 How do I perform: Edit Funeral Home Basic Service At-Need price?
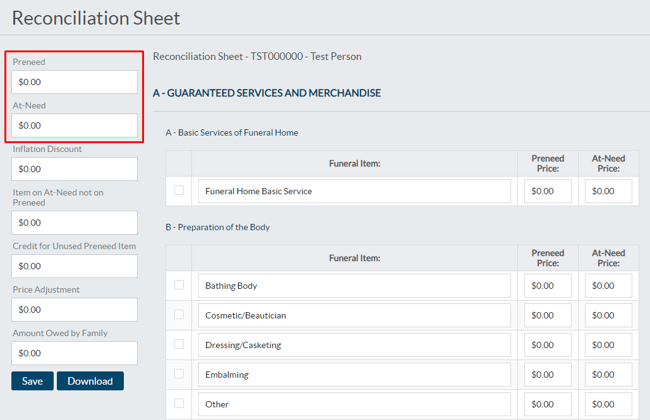coord(609,191)
